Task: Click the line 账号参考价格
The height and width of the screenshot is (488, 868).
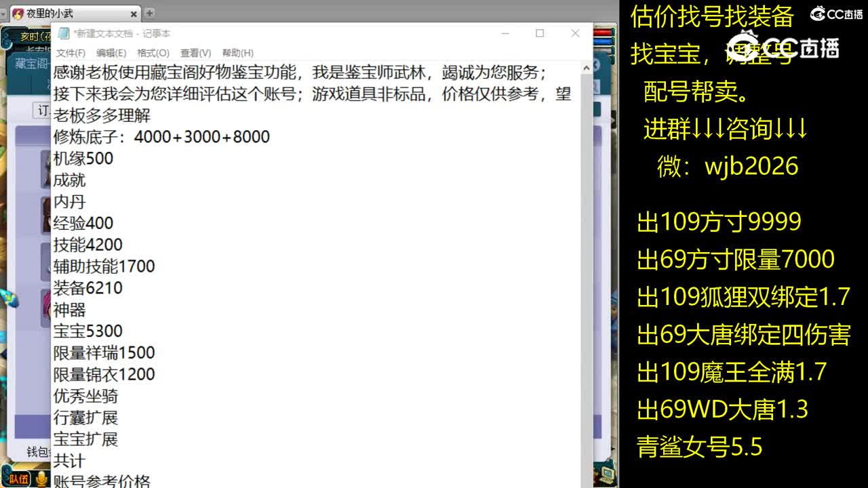Action: click(102, 481)
